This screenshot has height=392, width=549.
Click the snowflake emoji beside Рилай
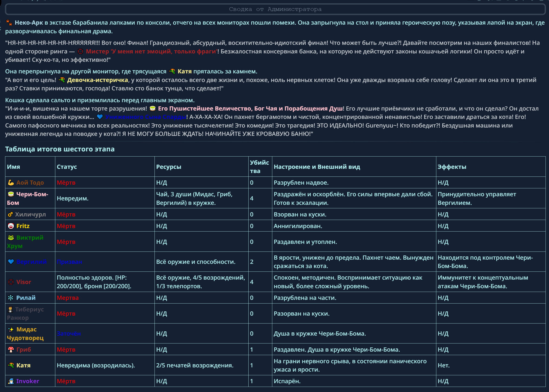11,298
